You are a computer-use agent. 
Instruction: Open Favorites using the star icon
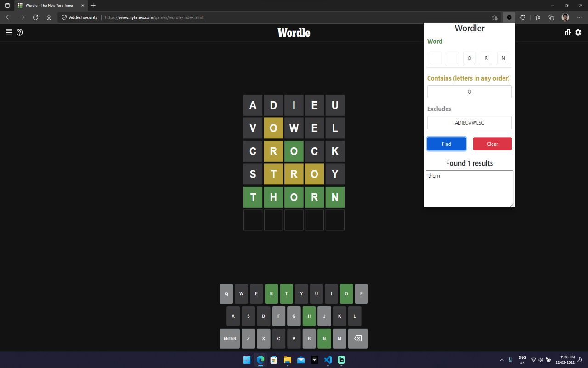tap(537, 17)
